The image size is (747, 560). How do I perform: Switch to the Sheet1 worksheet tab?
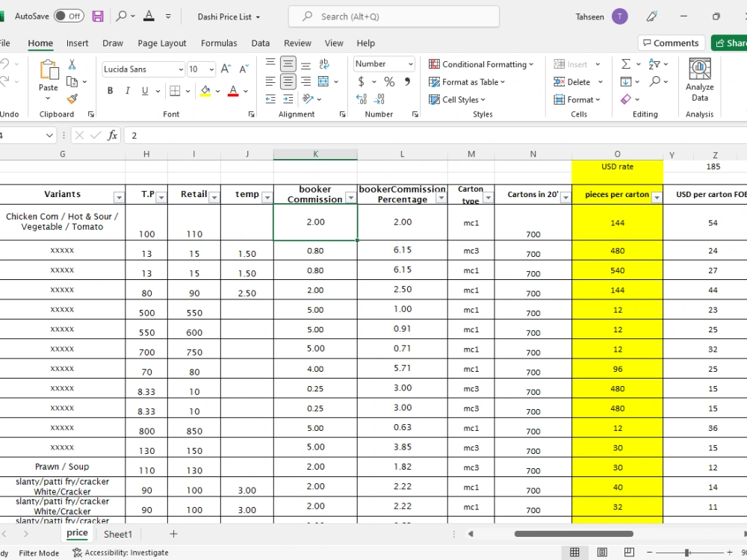pyautogui.click(x=118, y=534)
